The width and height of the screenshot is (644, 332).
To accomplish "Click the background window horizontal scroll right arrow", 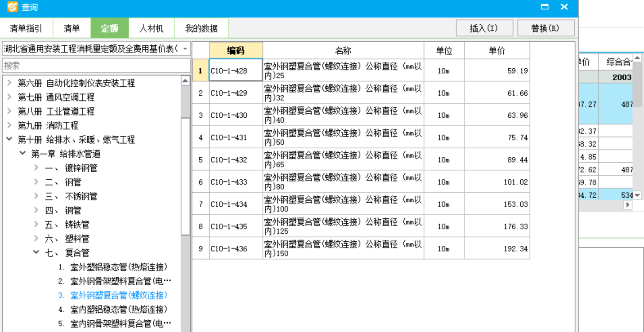I will click(628, 205).
